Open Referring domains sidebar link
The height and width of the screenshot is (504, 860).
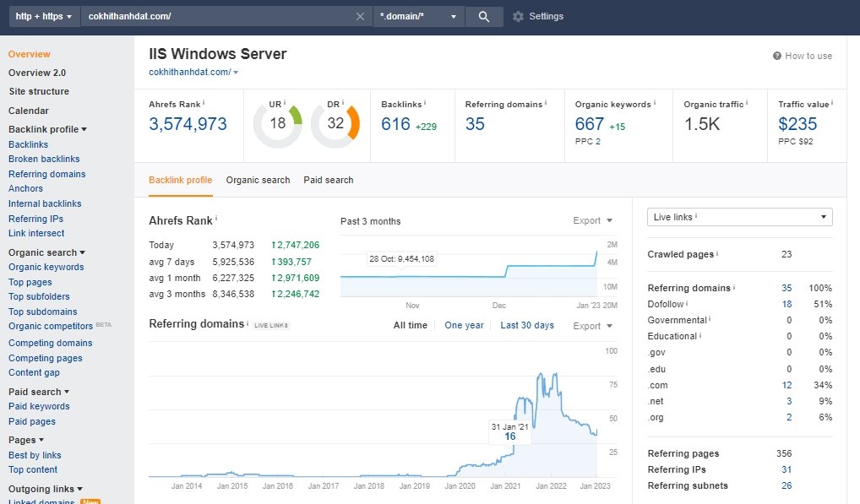[x=46, y=174]
